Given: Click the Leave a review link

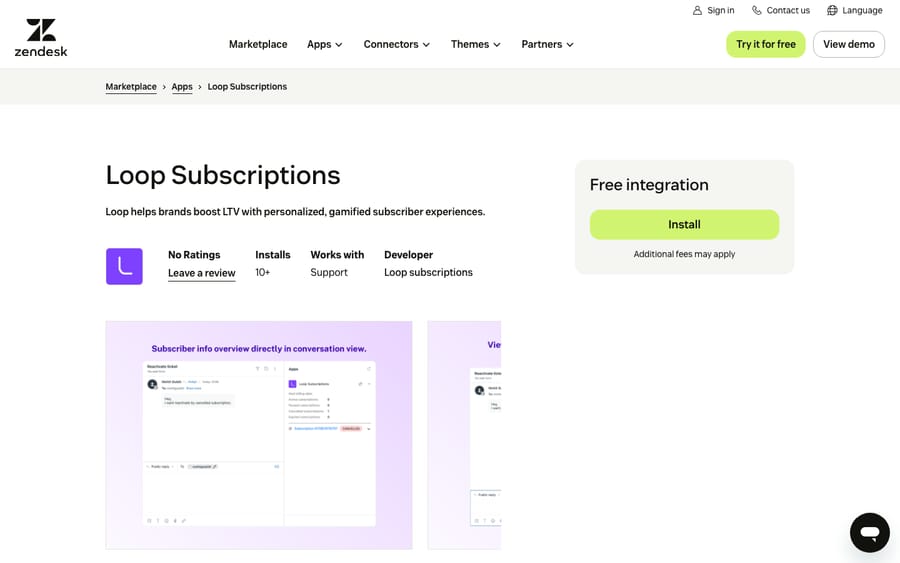Looking at the screenshot, I should [x=201, y=273].
